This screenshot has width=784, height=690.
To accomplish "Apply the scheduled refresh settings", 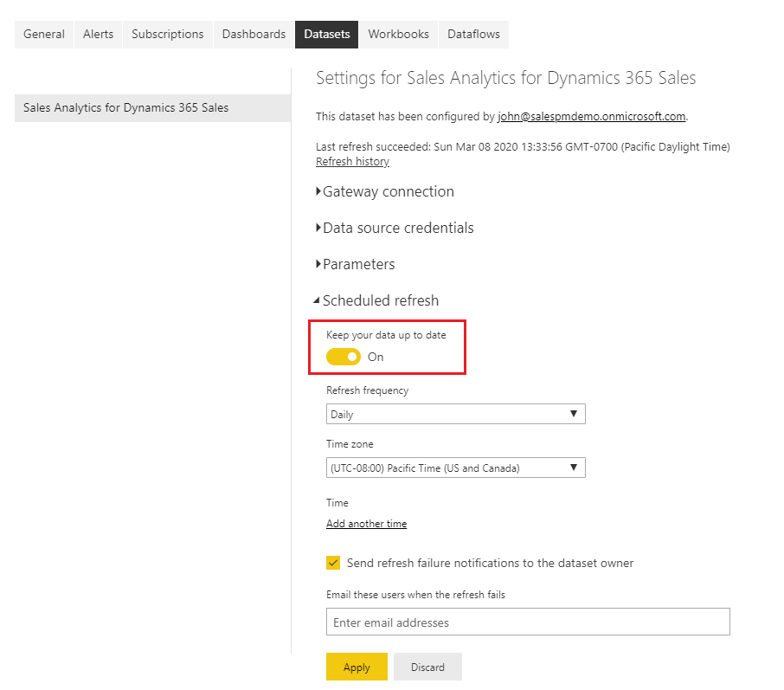I will coord(357,667).
